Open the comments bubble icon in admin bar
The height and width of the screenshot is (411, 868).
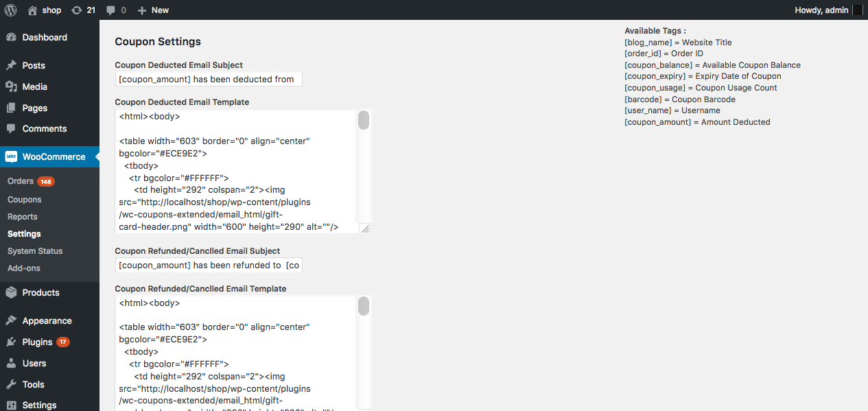pos(111,10)
